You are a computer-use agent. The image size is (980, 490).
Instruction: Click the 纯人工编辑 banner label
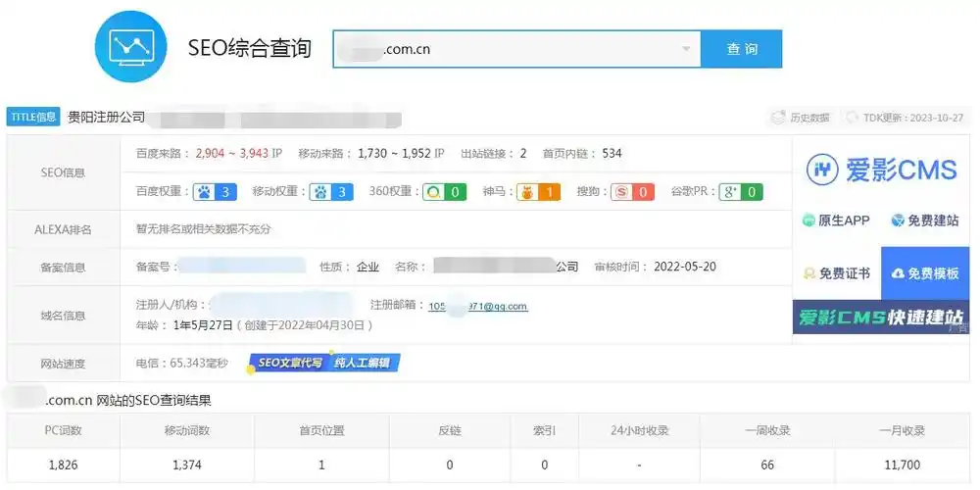pyautogui.click(x=364, y=363)
